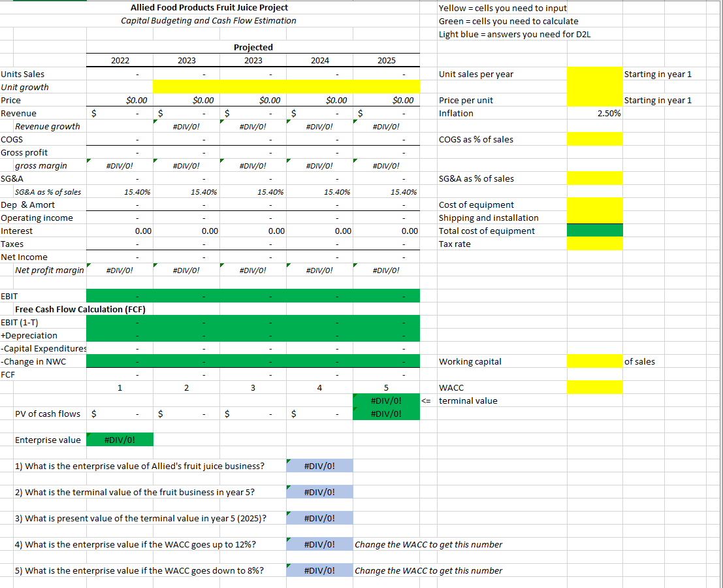
Task: Click the subtitle Capital Budgeting and Cash Flow Estimation
Action: 208,21
